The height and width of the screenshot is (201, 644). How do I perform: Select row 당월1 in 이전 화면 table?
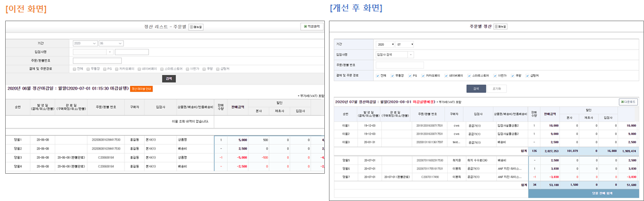tap(165, 140)
